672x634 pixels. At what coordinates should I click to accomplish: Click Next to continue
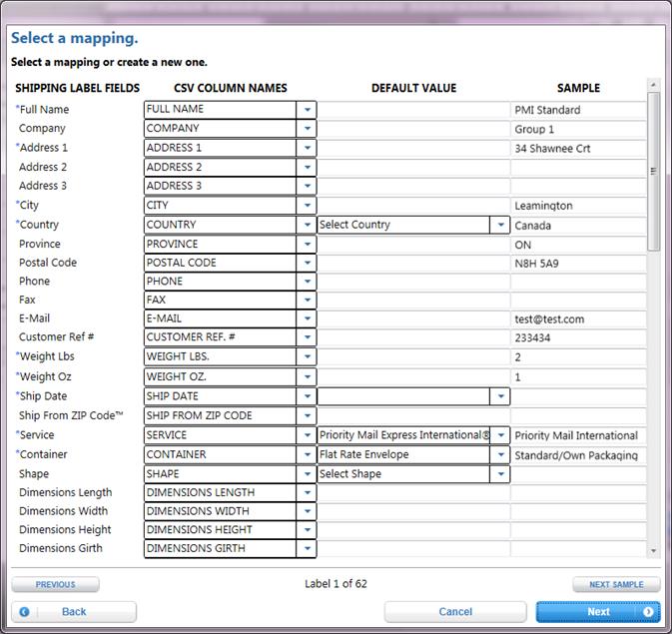[x=598, y=612]
